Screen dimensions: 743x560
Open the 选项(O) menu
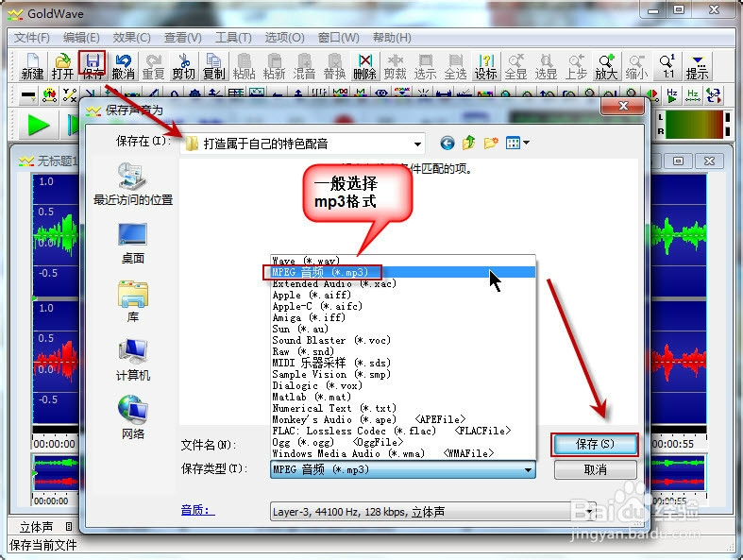(x=284, y=38)
